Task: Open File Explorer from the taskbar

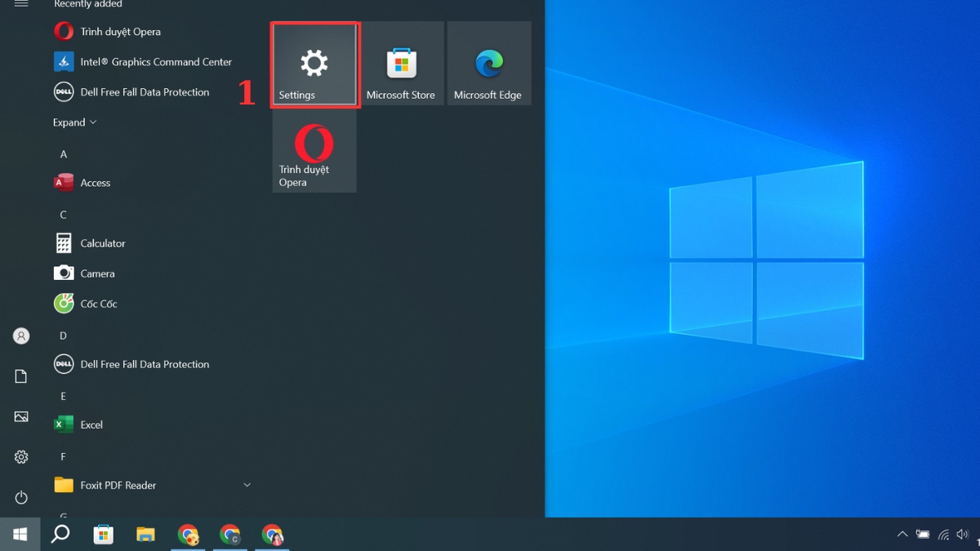Action: click(145, 535)
